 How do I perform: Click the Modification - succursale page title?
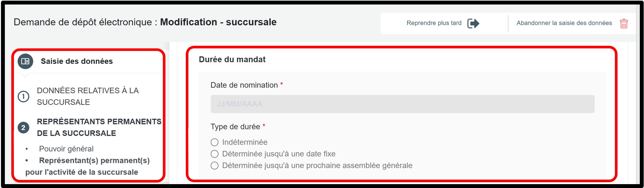coord(218,22)
